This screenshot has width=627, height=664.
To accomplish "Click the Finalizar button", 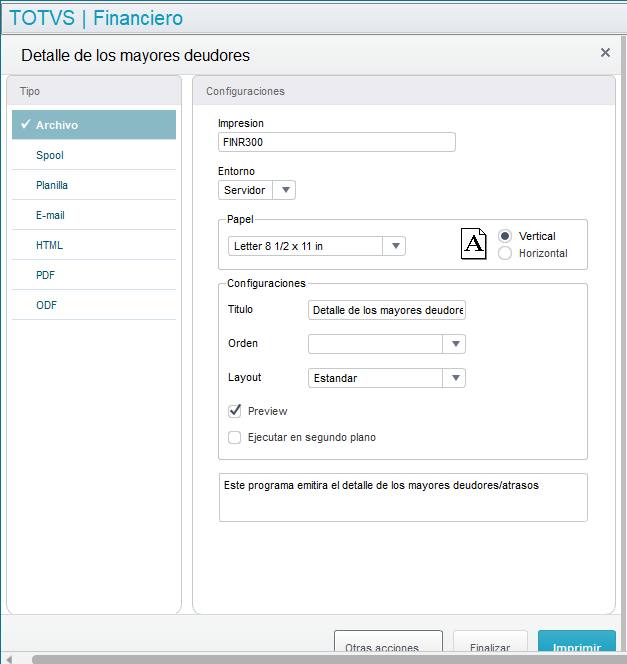I will (x=490, y=641).
